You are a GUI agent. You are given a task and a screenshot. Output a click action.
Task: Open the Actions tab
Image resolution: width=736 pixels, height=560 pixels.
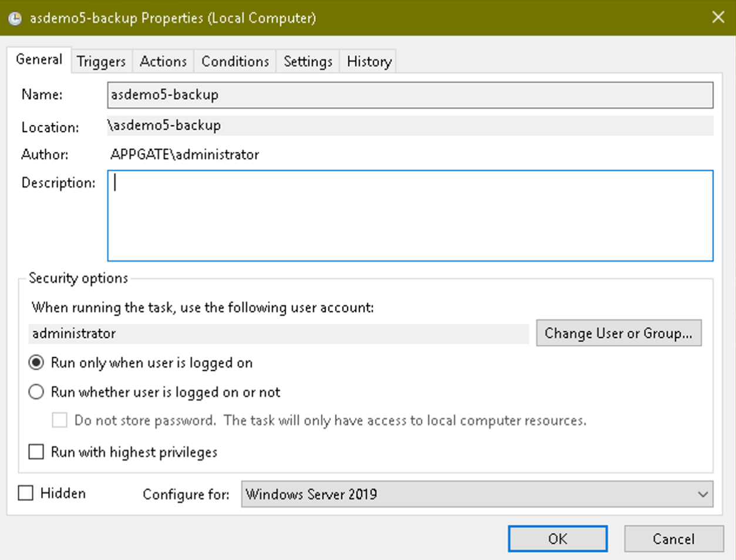coord(163,60)
